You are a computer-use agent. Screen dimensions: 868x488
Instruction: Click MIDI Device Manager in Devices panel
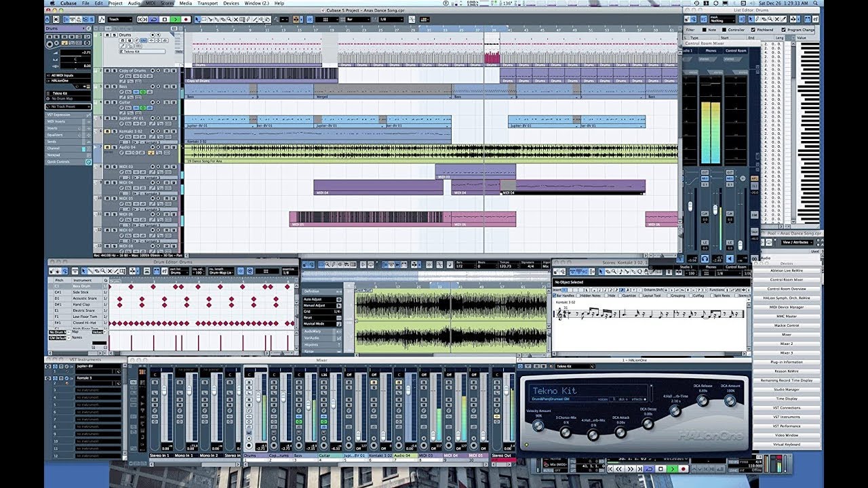pyautogui.click(x=787, y=307)
